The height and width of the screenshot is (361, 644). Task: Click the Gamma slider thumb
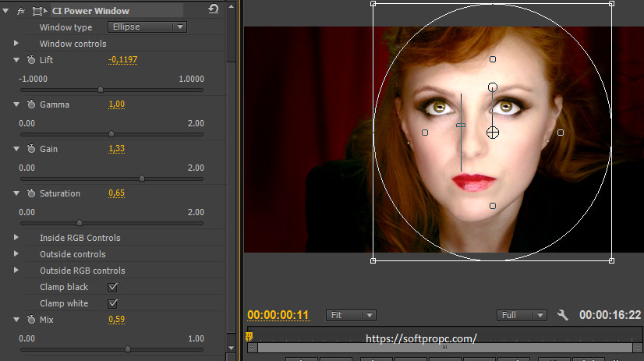[111, 134]
